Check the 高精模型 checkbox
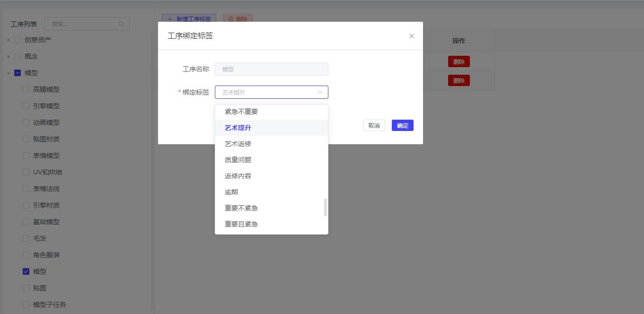The image size is (644, 314). pyautogui.click(x=26, y=89)
